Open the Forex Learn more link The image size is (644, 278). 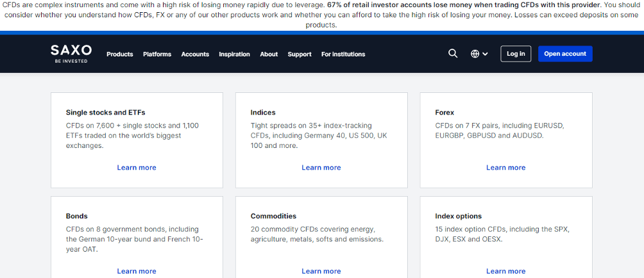(505, 168)
